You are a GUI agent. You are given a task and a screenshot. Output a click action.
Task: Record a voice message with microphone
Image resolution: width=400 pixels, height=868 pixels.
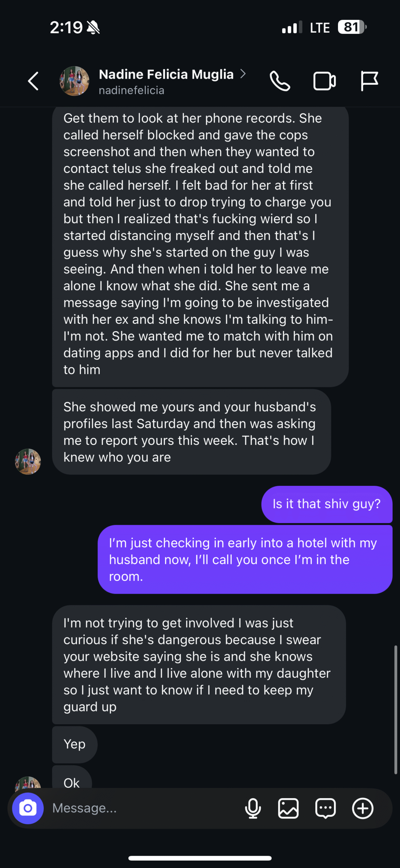pos(253,808)
